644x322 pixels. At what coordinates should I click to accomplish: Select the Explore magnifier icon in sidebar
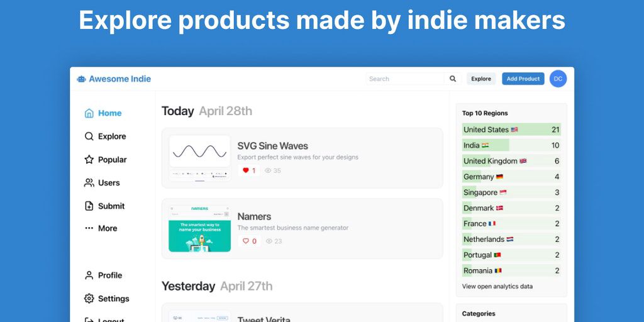89,136
